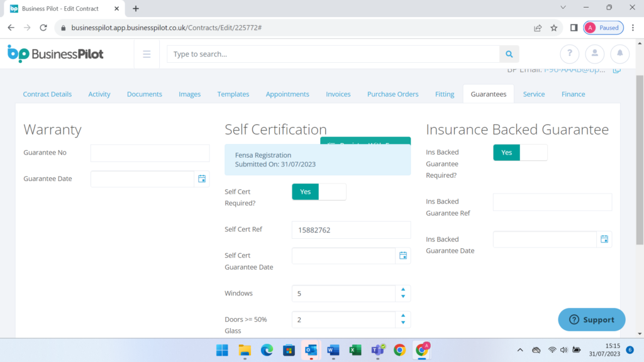Switch to Contract Details tab
The image size is (644, 362).
pos(47,94)
